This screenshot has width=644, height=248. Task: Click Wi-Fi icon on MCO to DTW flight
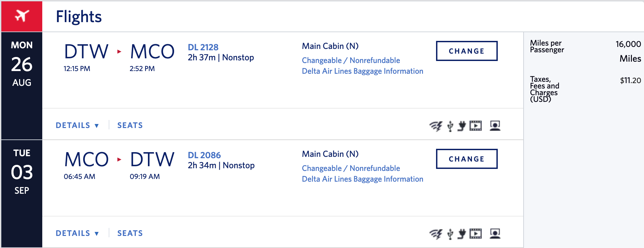click(x=436, y=234)
